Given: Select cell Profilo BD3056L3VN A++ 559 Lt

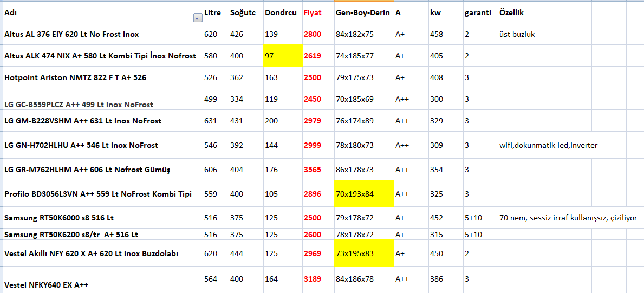Looking at the screenshot, I should pyautogui.click(x=103, y=193).
